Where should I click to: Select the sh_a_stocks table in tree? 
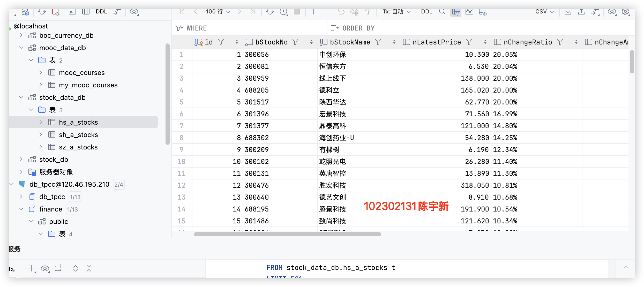[x=78, y=135]
